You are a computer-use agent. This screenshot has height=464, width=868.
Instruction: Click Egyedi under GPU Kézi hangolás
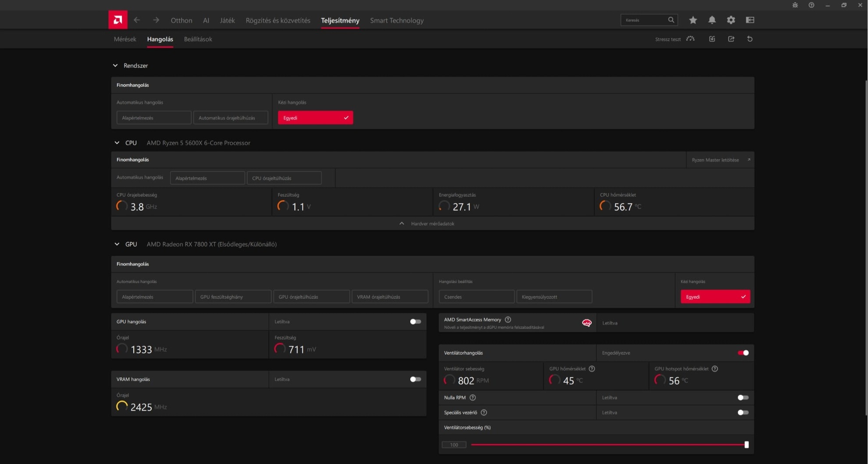(x=715, y=297)
